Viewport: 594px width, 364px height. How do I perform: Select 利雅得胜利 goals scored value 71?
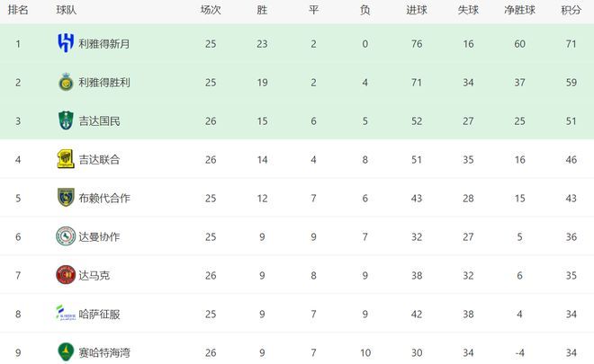(417, 83)
